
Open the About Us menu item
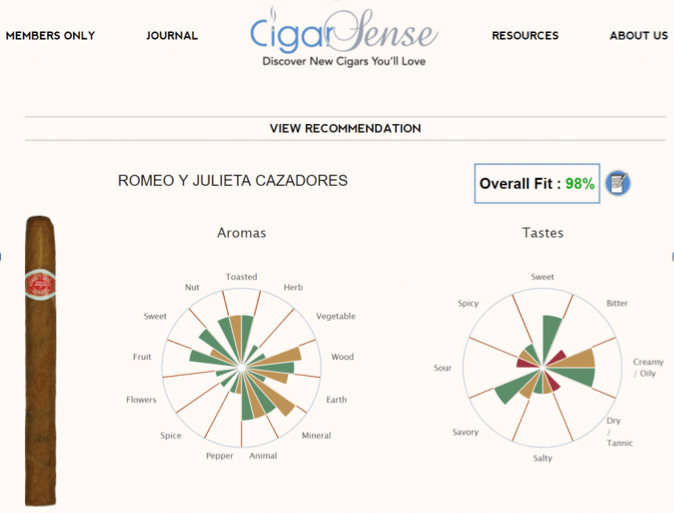coord(639,36)
